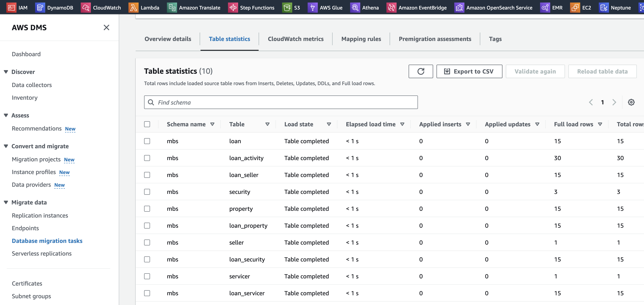Image resolution: width=644 pixels, height=305 pixels.
Task: Open the Mapping rules tab
Action: pyautogui.click(x=361, y=39)
